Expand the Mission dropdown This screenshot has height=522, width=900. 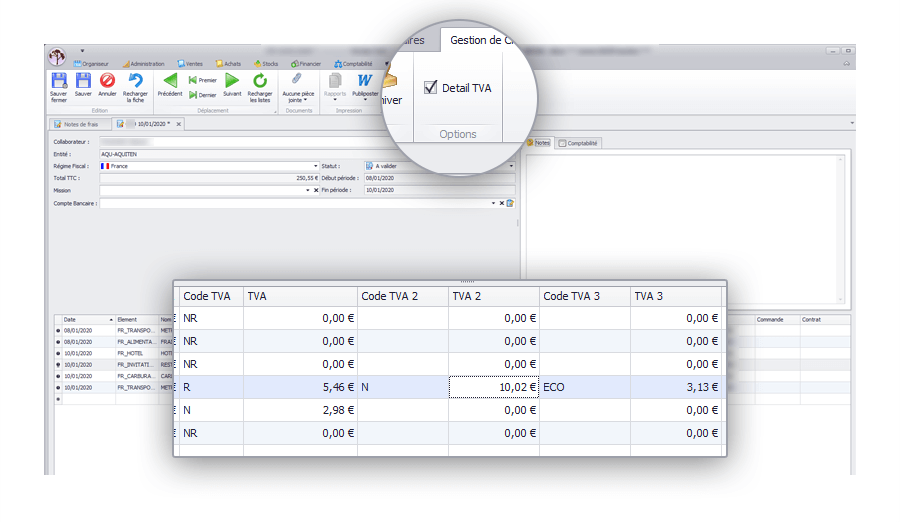(x=308, y=189)
